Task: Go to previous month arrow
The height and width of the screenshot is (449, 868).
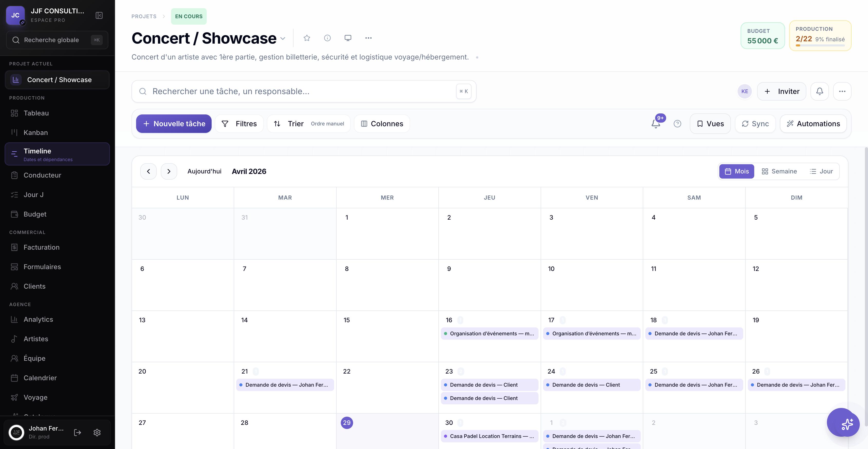Action: tap(148, 171)
